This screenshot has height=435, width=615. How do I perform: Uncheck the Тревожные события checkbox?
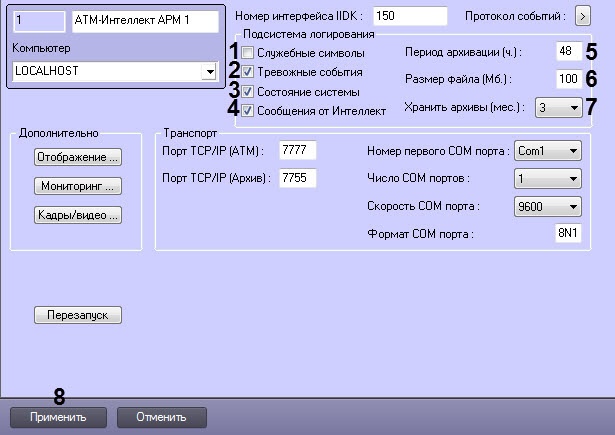click(x=248, y=72)
